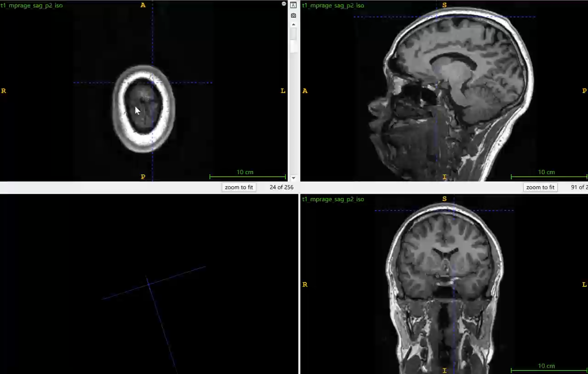The image size is (588, 374).
Task: Click the axial slice scrollbar down arrow
Action: tap(294, 178)
